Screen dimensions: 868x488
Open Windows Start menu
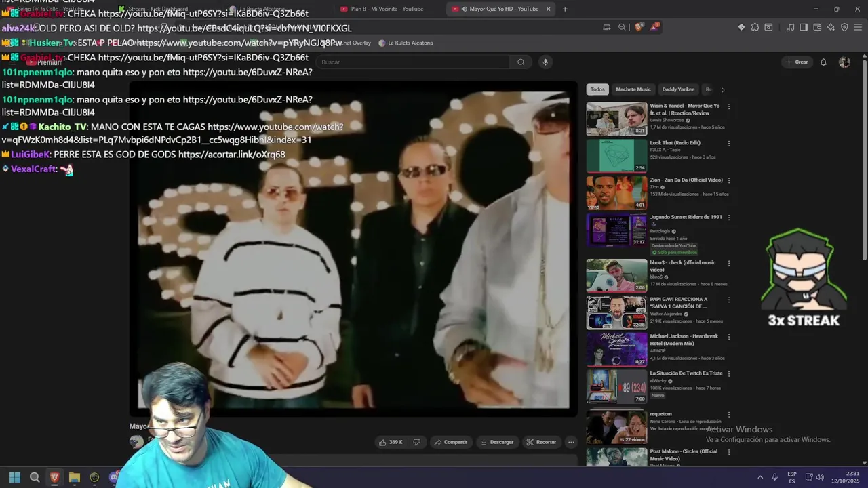(14, 477)
